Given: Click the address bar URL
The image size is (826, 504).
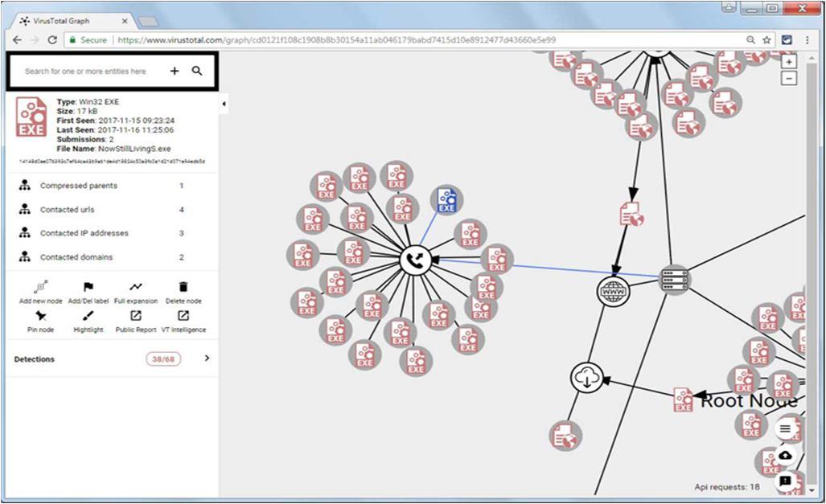Looking at the screenshot, I should point(336,40).
